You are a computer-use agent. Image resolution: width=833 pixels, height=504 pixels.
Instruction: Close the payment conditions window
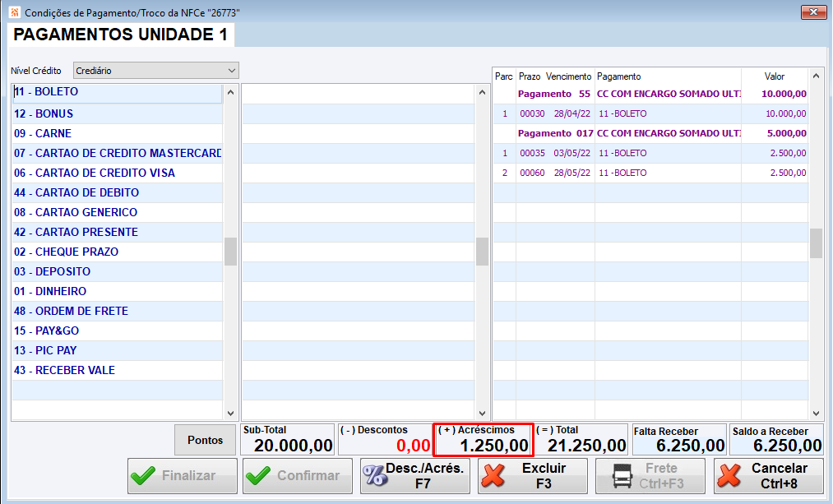point(813,12)
